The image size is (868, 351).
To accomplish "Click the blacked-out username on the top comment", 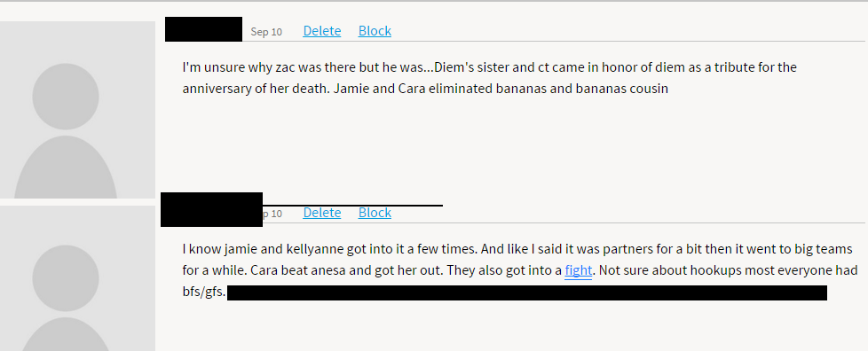I will click(x=204, y=29).
